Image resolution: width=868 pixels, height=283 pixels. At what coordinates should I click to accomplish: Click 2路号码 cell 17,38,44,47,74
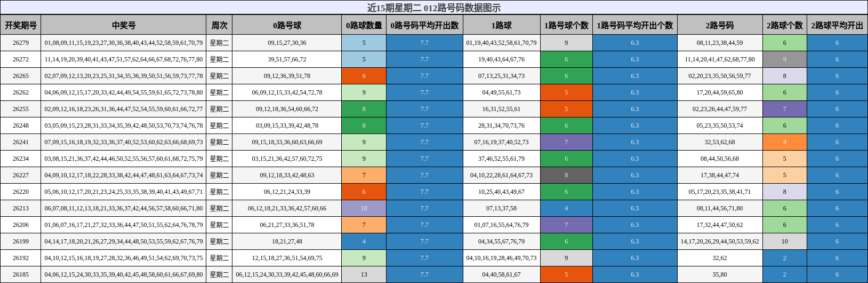[720, 175]
